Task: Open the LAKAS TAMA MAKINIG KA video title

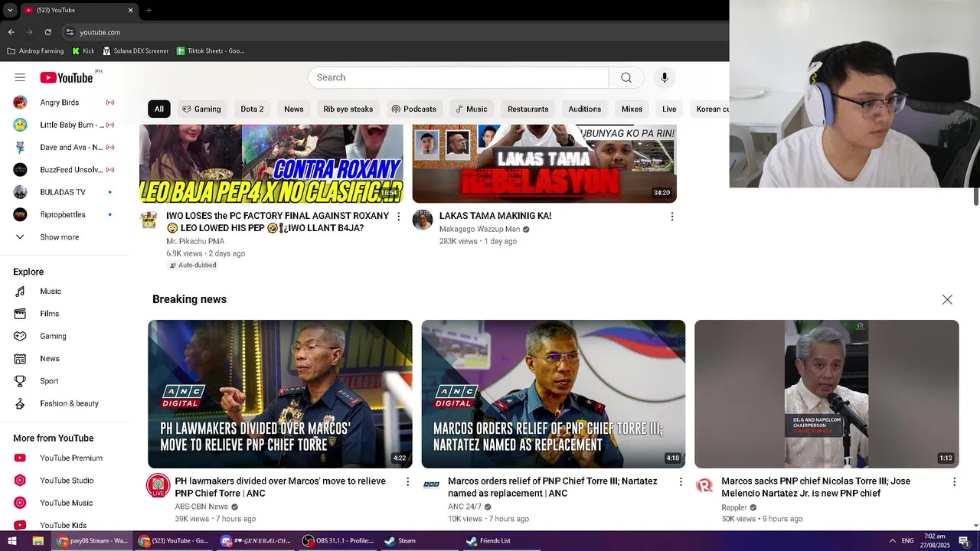Action: (495, 216)
